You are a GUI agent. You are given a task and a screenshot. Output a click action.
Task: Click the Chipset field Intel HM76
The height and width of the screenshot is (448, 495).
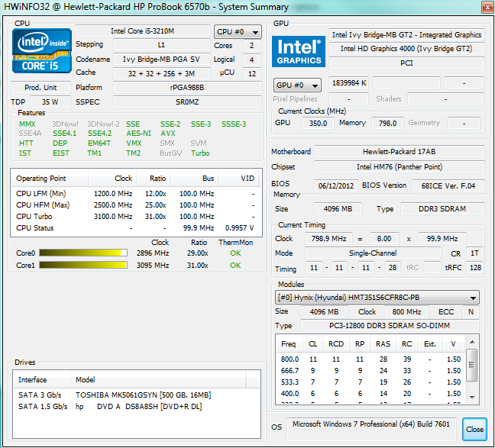click(400, 166)
